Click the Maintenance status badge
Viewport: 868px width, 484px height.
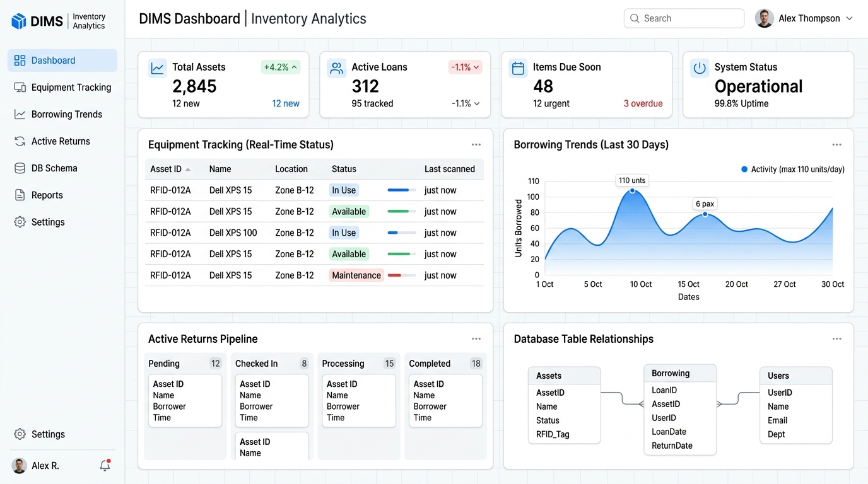pos(356,275)
